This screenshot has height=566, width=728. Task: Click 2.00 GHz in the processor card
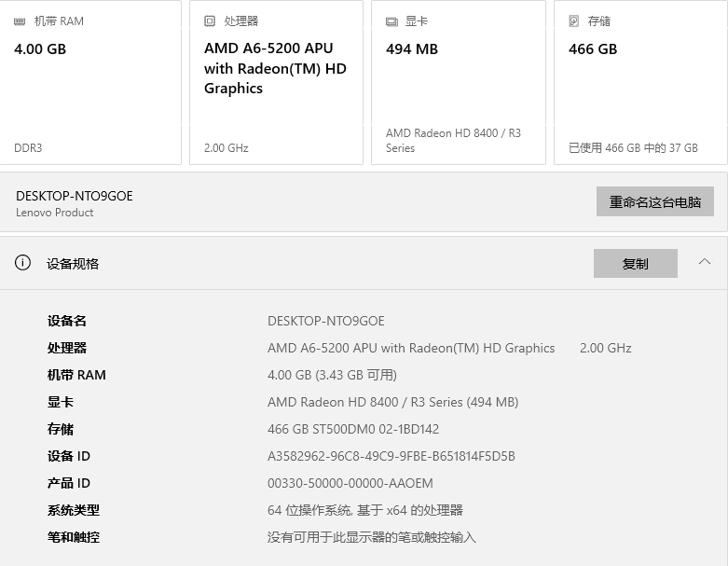[227, 148]
